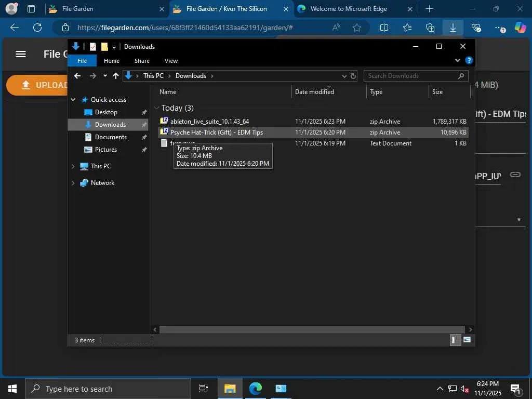The width and height of the screenshot is (532, 399).
Task: Click the Edge profile avatar icon
Action: coord(12,8)
